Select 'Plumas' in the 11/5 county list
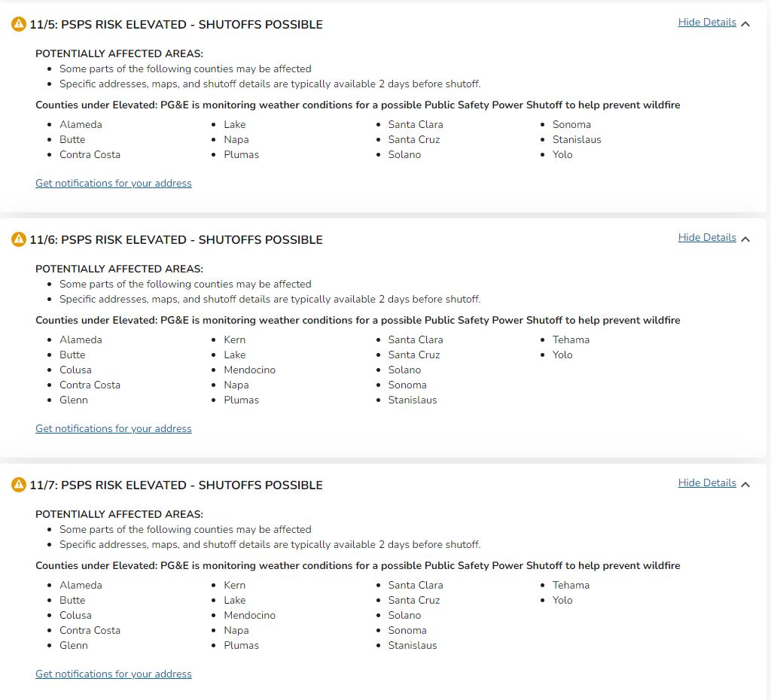771x700 pixels. point(241,154)
